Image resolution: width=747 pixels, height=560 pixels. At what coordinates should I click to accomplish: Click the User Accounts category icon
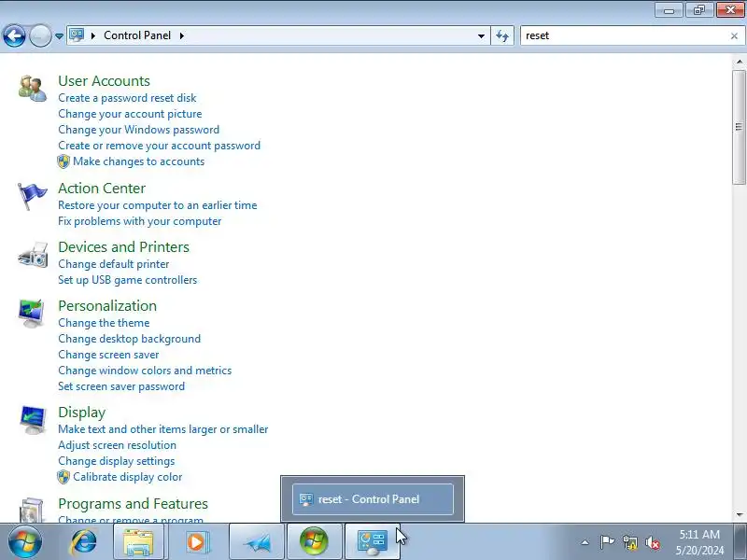pyautogui.click(x=33, y=89)
